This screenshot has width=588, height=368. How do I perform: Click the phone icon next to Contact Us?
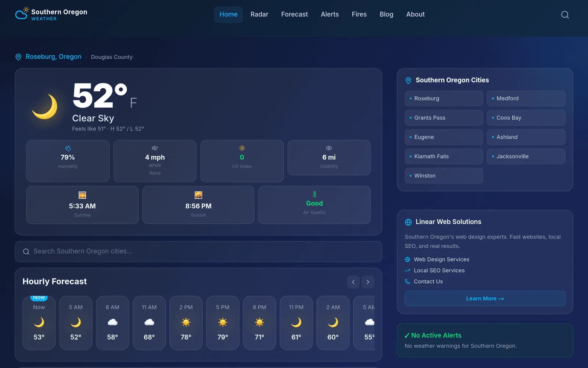click(x=408, y=282)
